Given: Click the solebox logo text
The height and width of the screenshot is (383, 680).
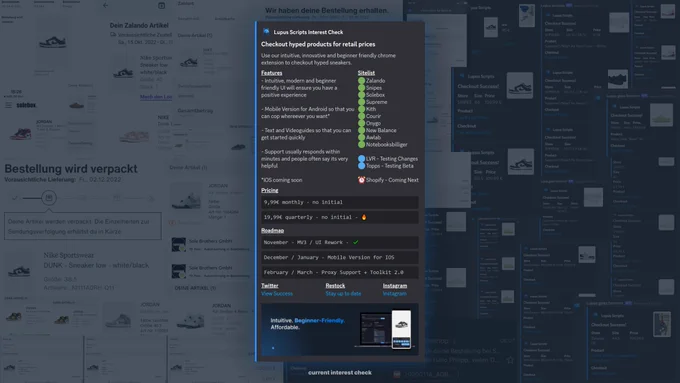Looking at the screenshot, I should 26,105.
